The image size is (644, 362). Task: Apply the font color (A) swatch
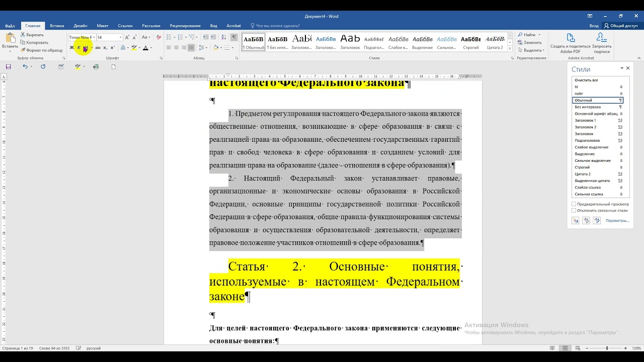coord(145,48)
